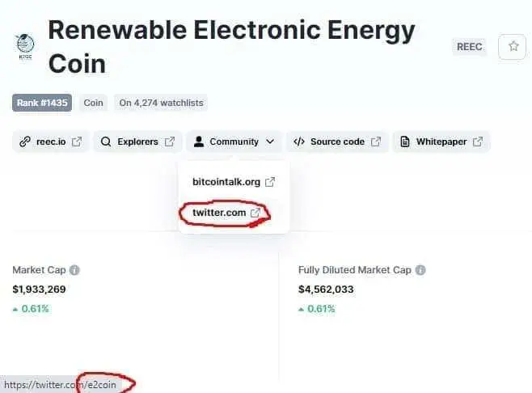The width and height of the screenshot is (532, 393).
Task: Open the Whitepaper link
Action: tap(441, 142)
